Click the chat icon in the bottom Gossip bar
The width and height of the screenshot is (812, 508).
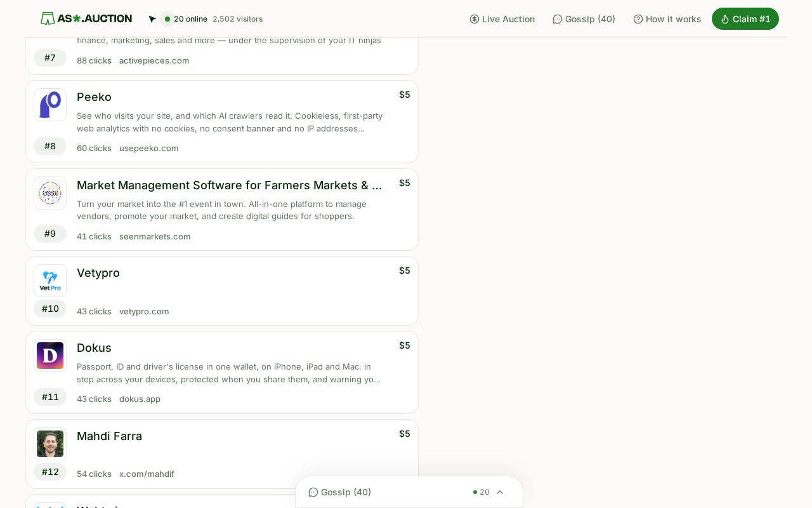(313, 492)
